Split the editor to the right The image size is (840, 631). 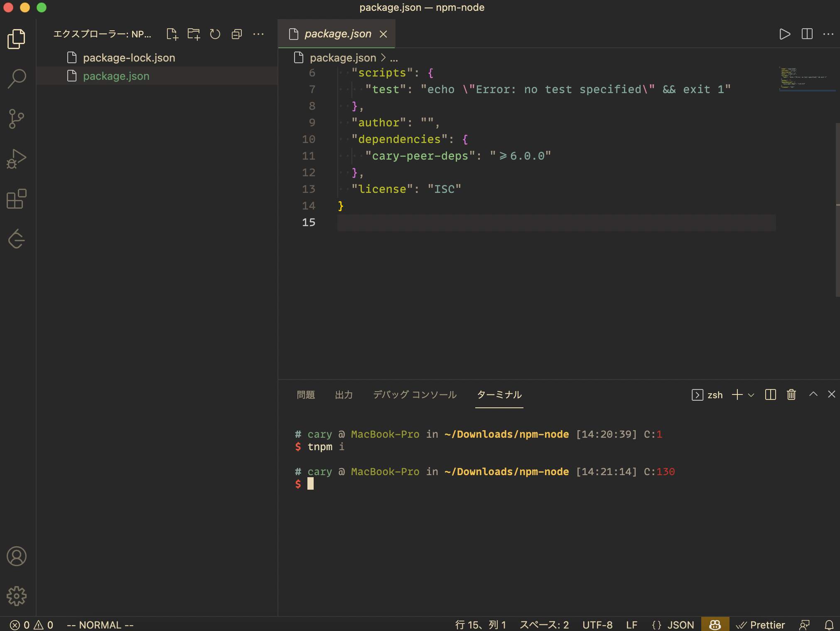tap(807, 34)
